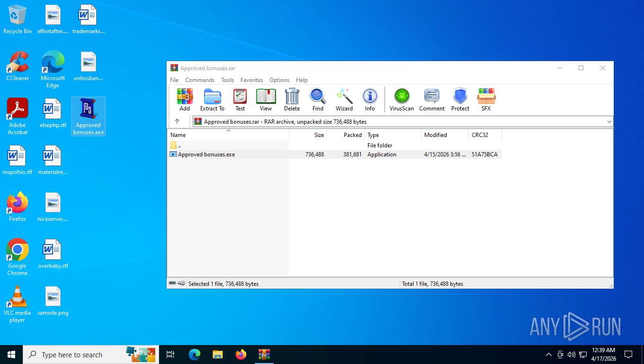Viewport: 644px width, 364px height.
Task: Go up one folder level arrow
Action: pyautogui.click(x=177, y=121)
